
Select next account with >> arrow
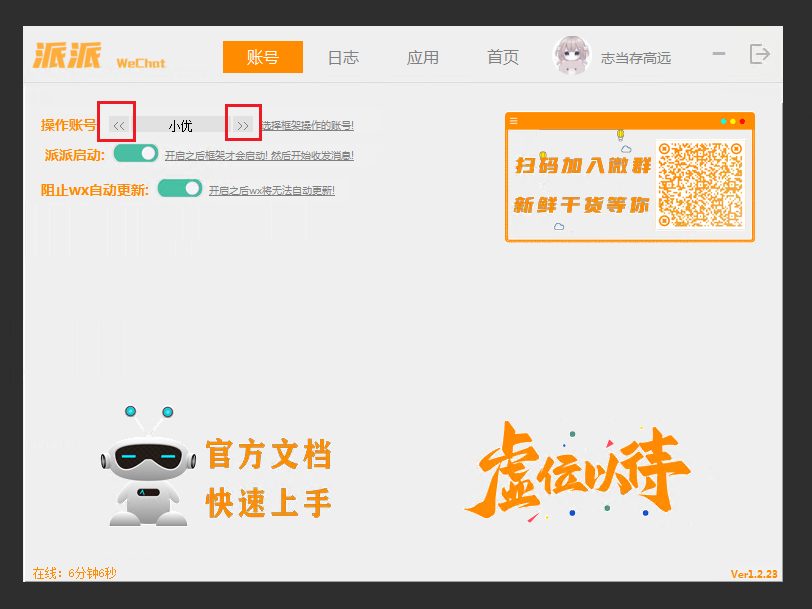(242, 125)
